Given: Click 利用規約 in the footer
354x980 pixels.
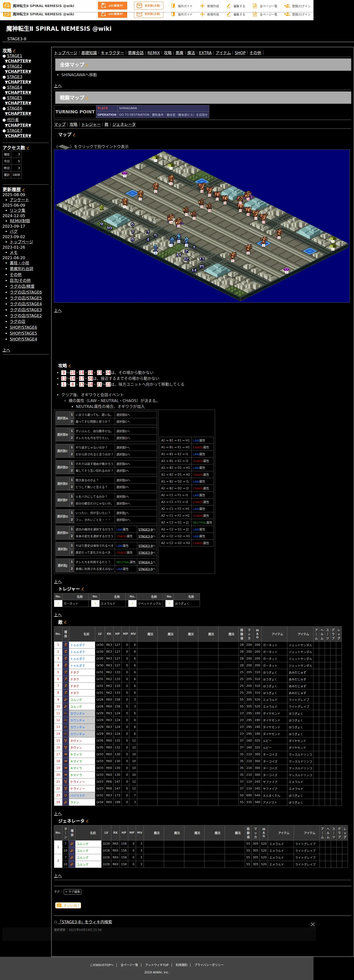Looking at the screenshot, I should click(181, 965).
